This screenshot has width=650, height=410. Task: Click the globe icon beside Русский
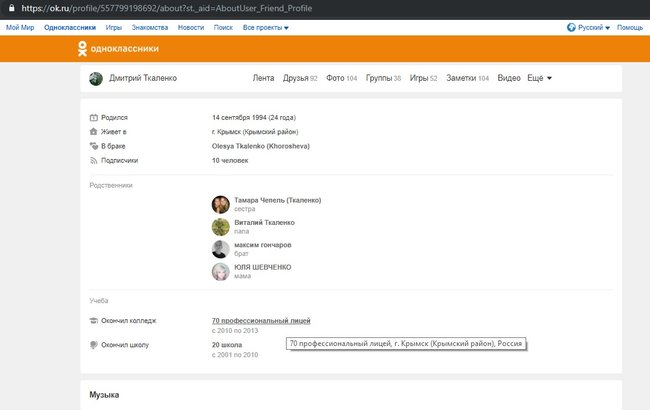coord(571,27)
